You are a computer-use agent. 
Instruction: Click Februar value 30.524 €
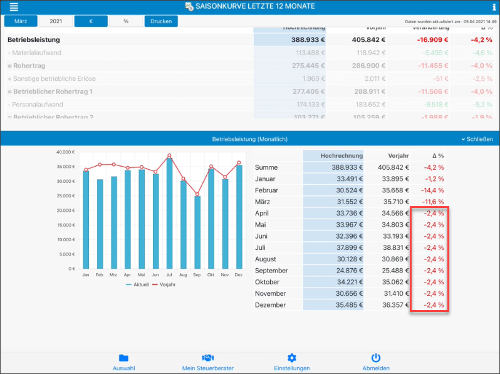coord(349,190)
